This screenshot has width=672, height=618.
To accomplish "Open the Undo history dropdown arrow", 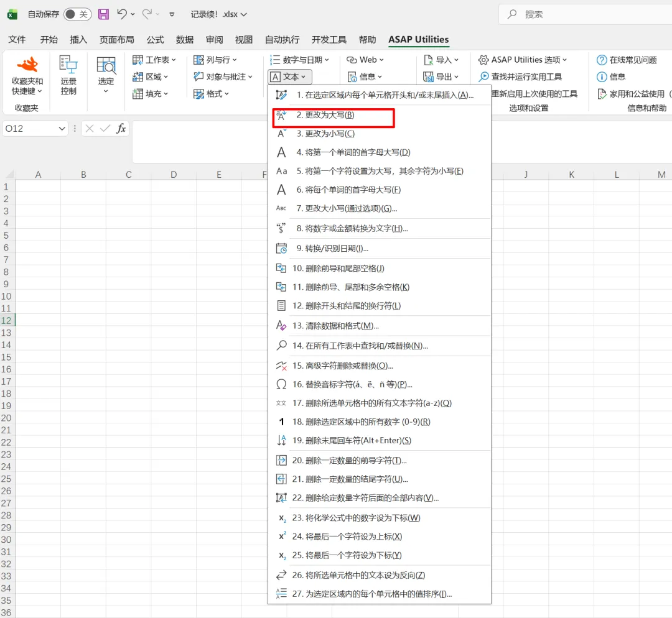I will pos(133,14).
